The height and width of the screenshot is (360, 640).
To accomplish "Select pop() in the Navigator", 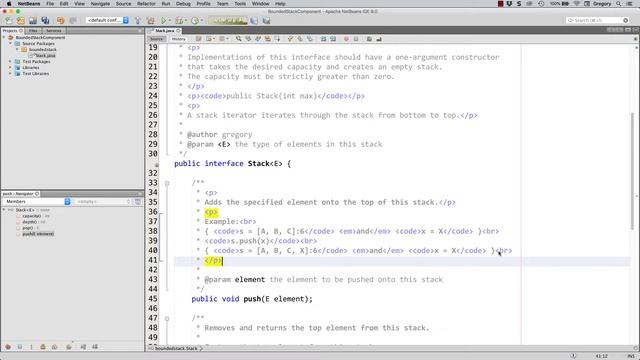I will pyautogui.click(x=27, y=228).
